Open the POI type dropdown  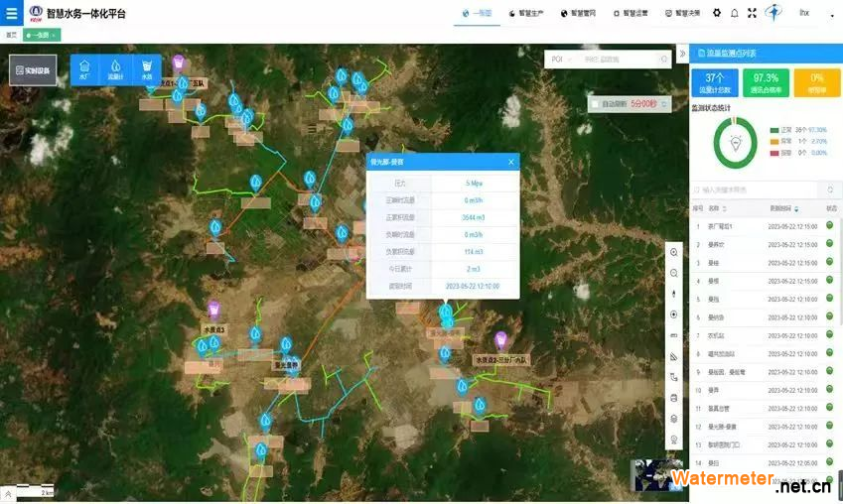coord(561,60)
